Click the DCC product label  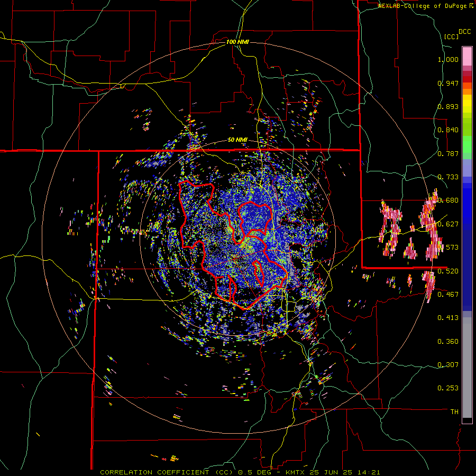tap(464, 32)
